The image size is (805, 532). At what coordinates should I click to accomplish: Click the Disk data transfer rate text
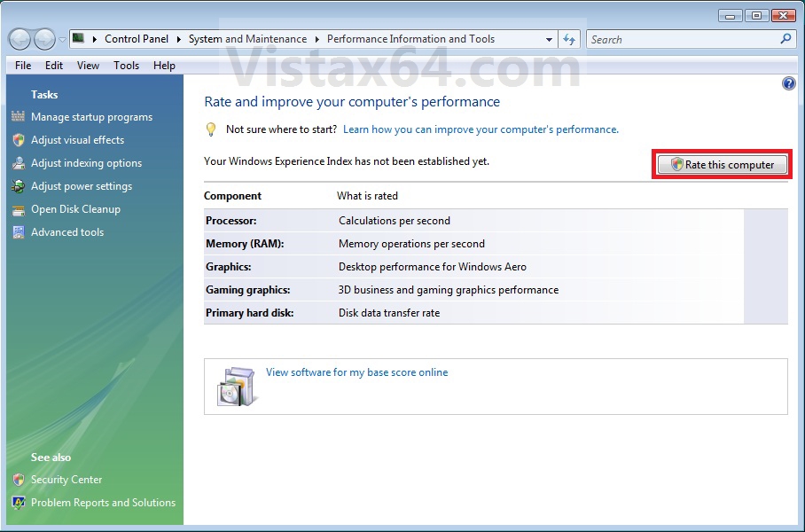[x=389, y=313]
